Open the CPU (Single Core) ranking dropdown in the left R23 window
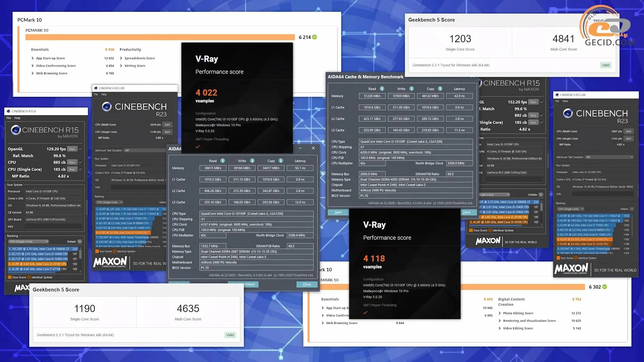The image size is (644, 362). 110,202
